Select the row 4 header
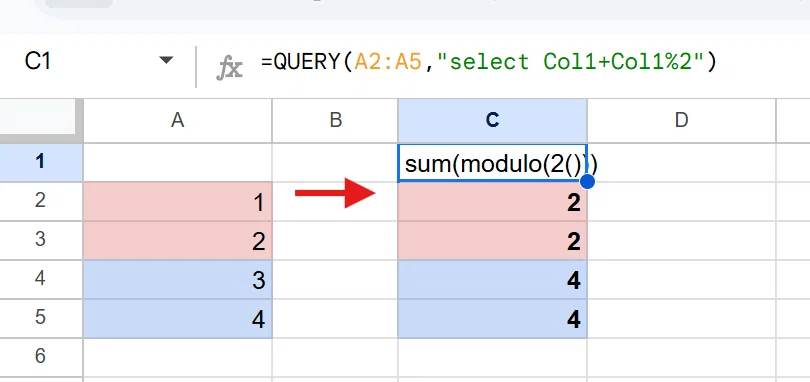810x382 pixels. pos(41,280)
